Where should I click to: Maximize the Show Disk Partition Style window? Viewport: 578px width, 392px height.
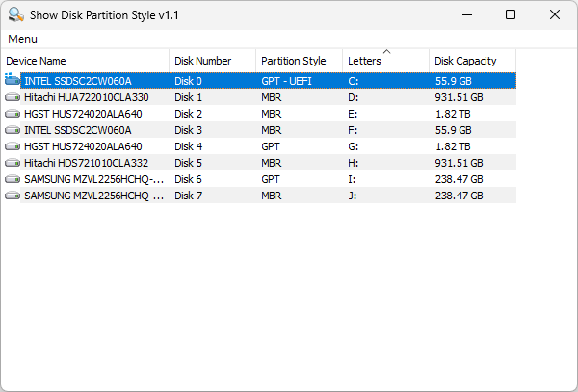(x=511, y=14)
